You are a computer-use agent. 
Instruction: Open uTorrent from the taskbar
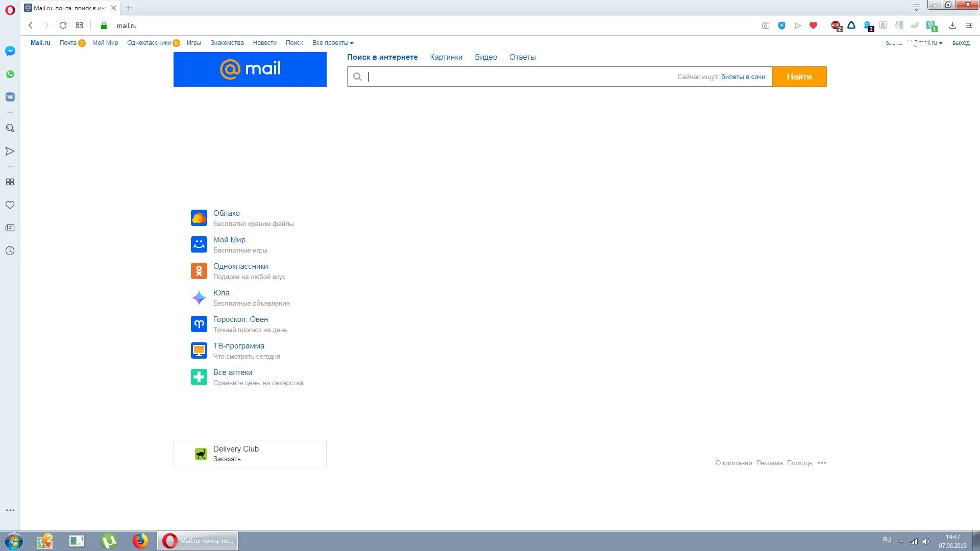coord(109,541)
